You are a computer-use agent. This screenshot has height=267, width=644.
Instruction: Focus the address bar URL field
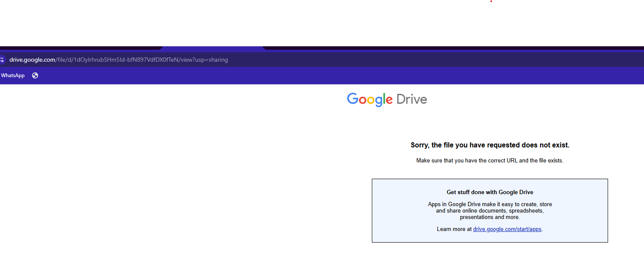coord(342,60)
